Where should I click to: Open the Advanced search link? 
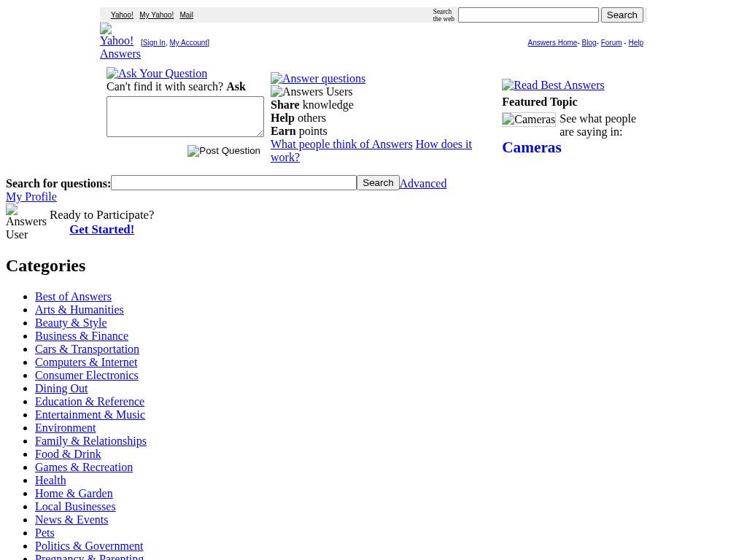pyautogui.click(x=423, y=183)
